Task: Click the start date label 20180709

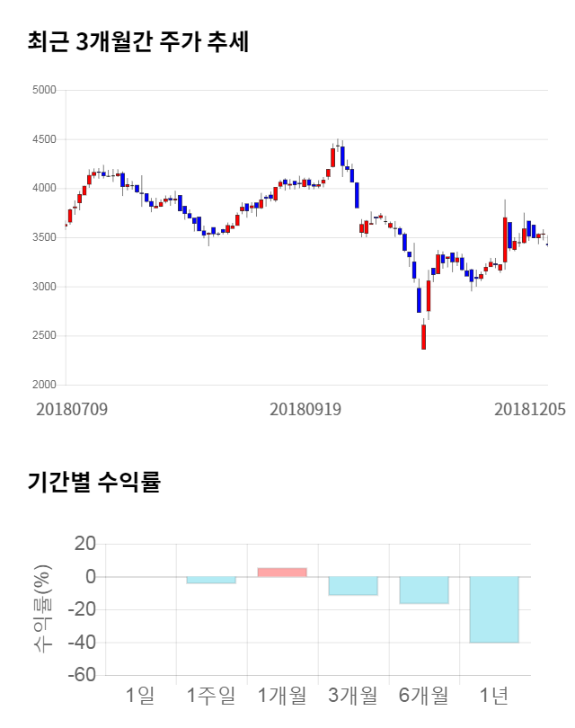Action: tap(72, 409)
